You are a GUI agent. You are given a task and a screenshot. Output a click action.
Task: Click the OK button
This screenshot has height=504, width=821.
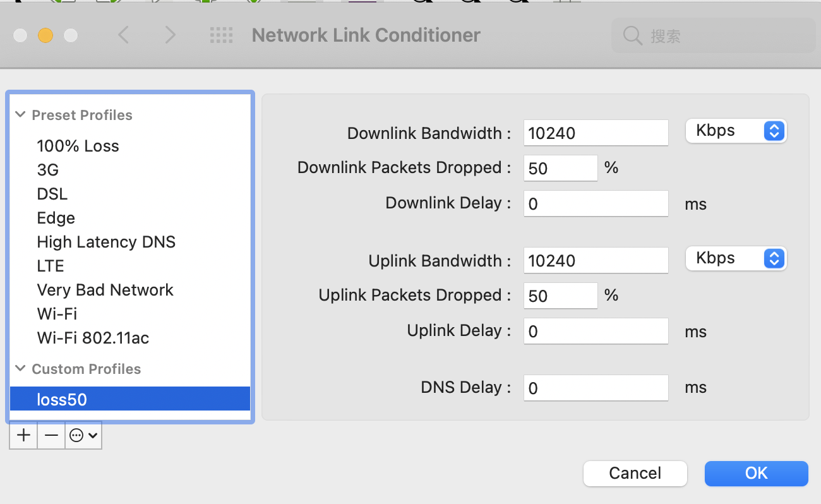point(756,473)
